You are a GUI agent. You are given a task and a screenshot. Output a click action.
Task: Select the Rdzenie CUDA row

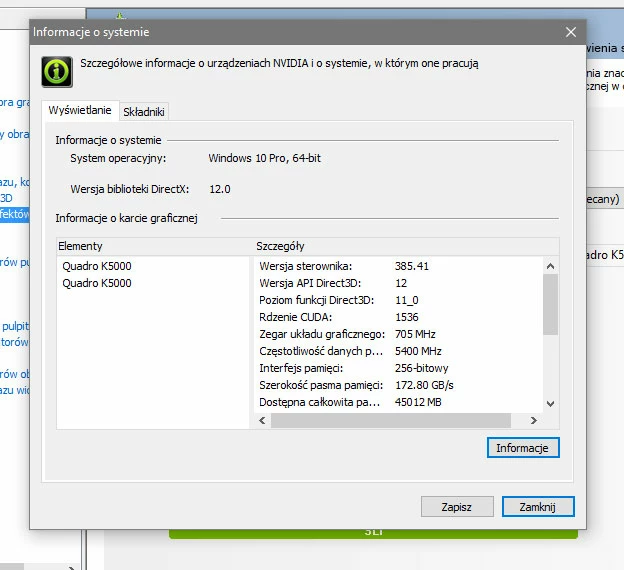pyautogui.click(x=398, y=317)
